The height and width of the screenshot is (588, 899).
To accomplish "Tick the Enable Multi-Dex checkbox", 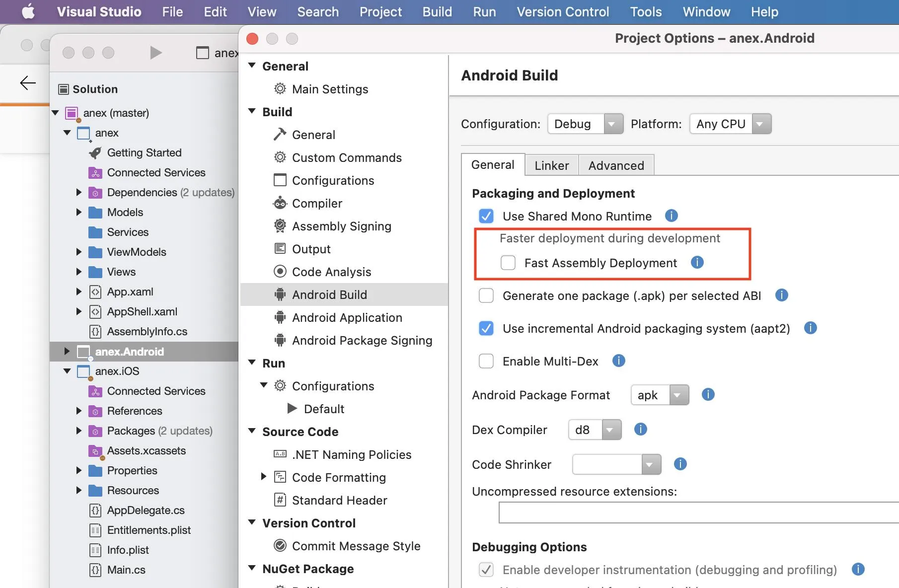I will (486, 361).
